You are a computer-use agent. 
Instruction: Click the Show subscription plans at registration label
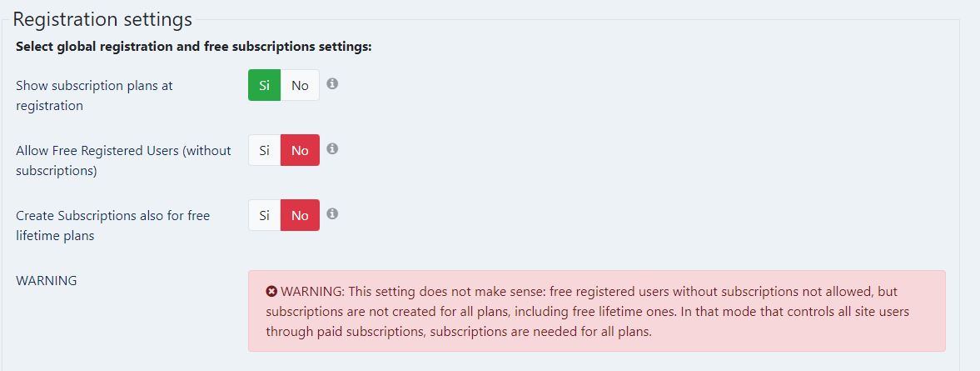[x=94, y=95]
